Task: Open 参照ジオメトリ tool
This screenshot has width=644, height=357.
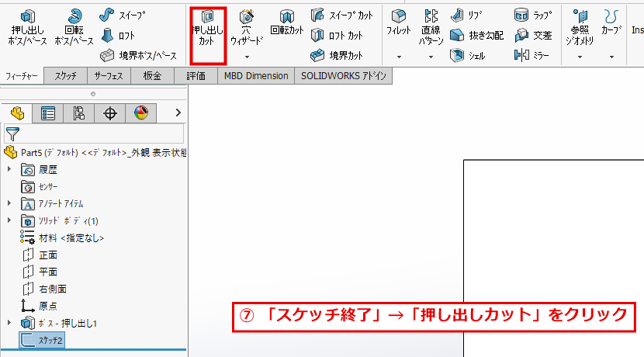Action: pos(580,27)
